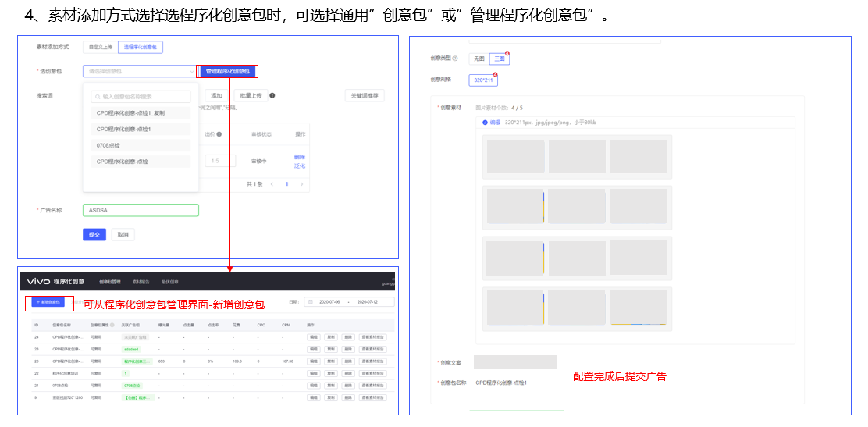Click the calendar icon in the date range

[311, 301]
